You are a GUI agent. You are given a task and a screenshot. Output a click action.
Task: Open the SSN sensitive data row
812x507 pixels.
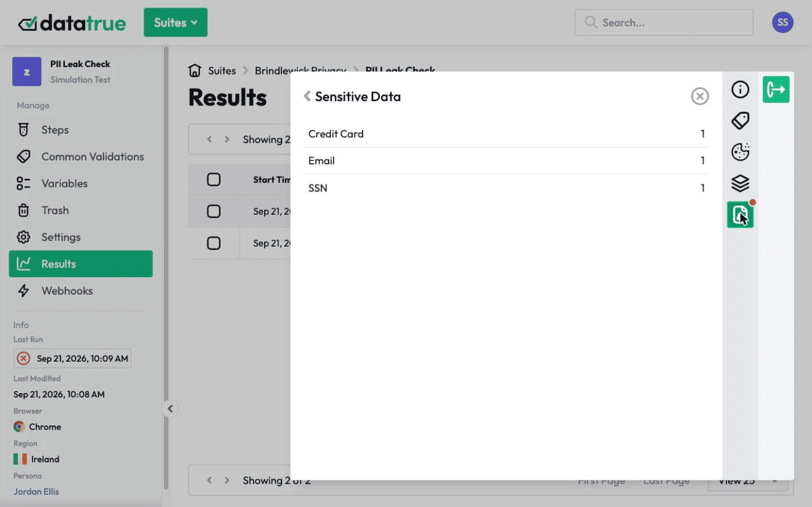[506, 188]
